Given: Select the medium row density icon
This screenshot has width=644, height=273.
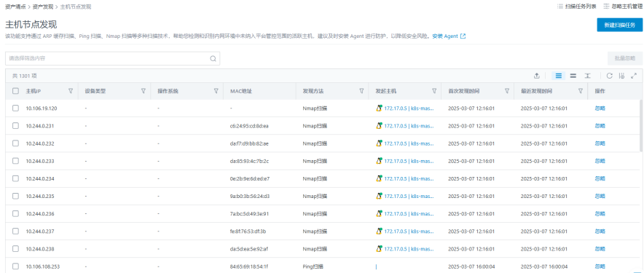Looking at the screenshot, I should [573, 76].
